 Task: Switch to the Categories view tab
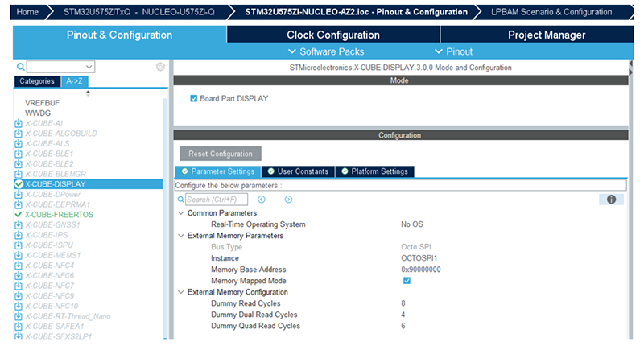pos(37,81)
